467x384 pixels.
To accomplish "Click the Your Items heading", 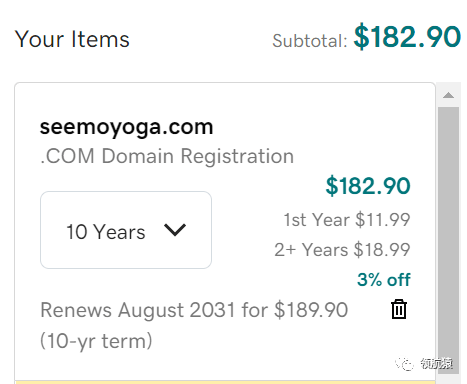I will (72, 39).
